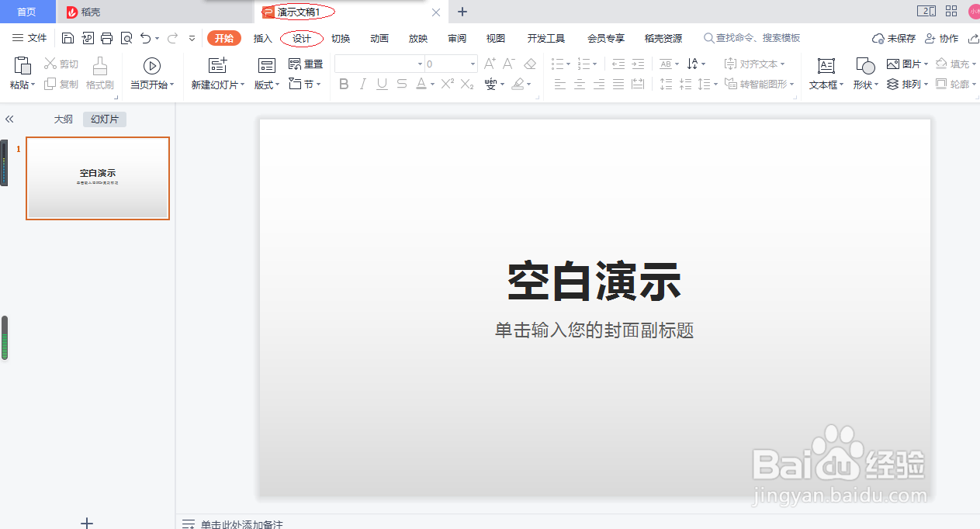Switch to Outline (大纲) view
The image size is (980, 529).
(64, 119)
